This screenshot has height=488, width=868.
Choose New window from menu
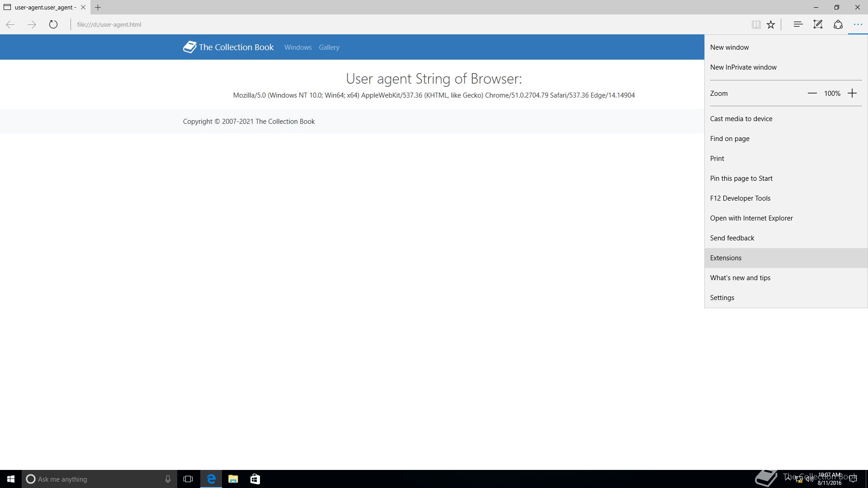(x=786, y=47)
